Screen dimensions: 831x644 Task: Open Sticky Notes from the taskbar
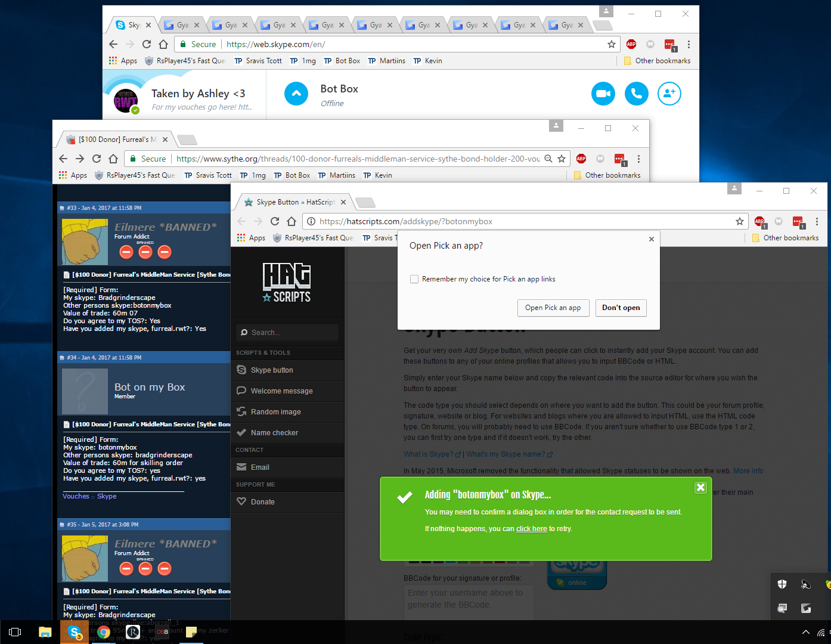[191, 632]
